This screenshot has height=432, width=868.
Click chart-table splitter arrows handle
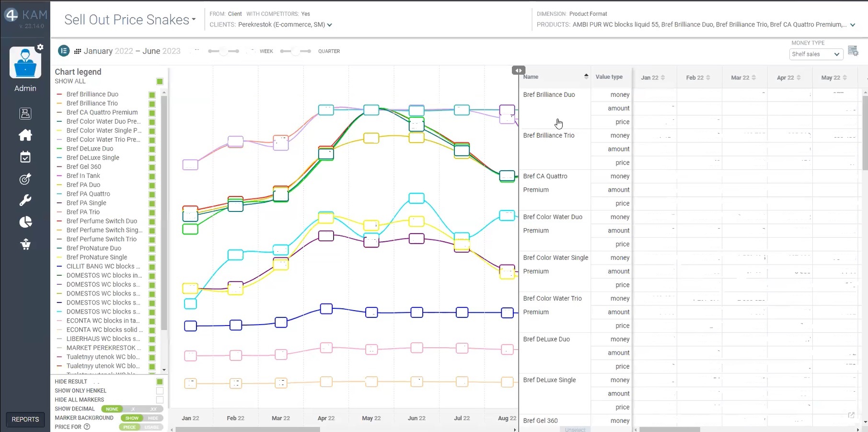click(x=519, y=70)
